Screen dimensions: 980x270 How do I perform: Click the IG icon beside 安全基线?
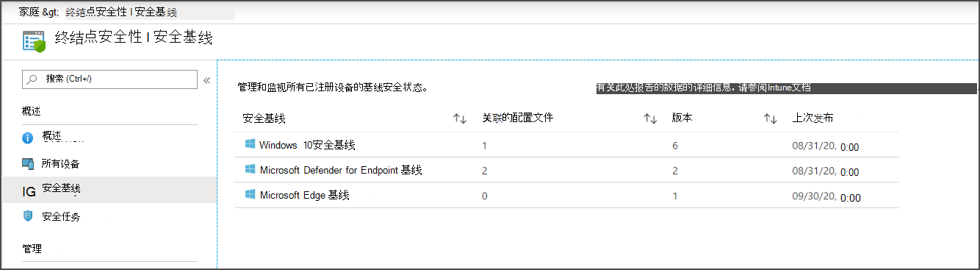(29, 191)
